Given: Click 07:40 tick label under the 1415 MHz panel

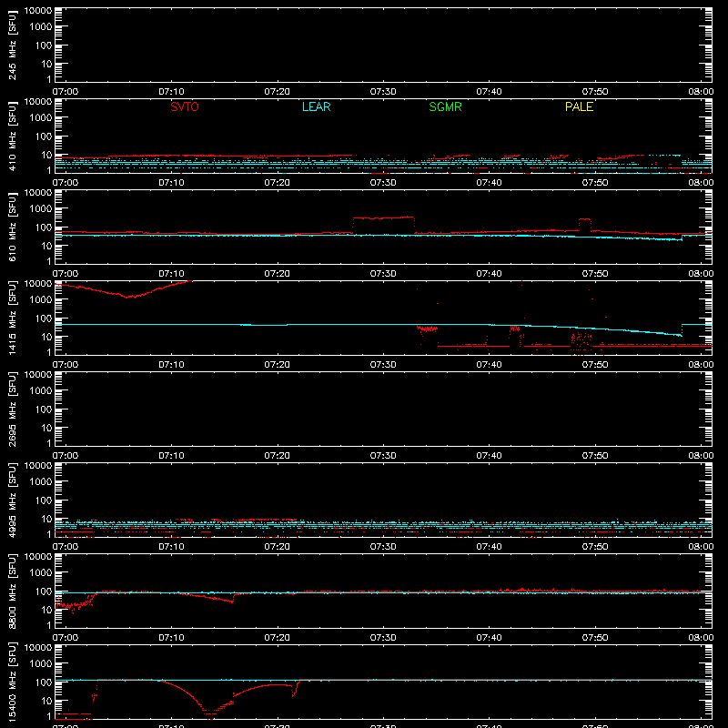Looking at the screenshot, I should [489, 365].
